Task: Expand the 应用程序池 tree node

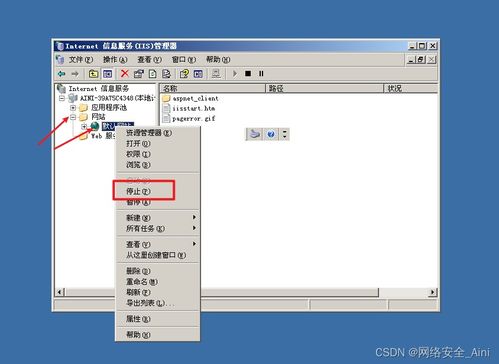Action: click(x=73, y=108)
